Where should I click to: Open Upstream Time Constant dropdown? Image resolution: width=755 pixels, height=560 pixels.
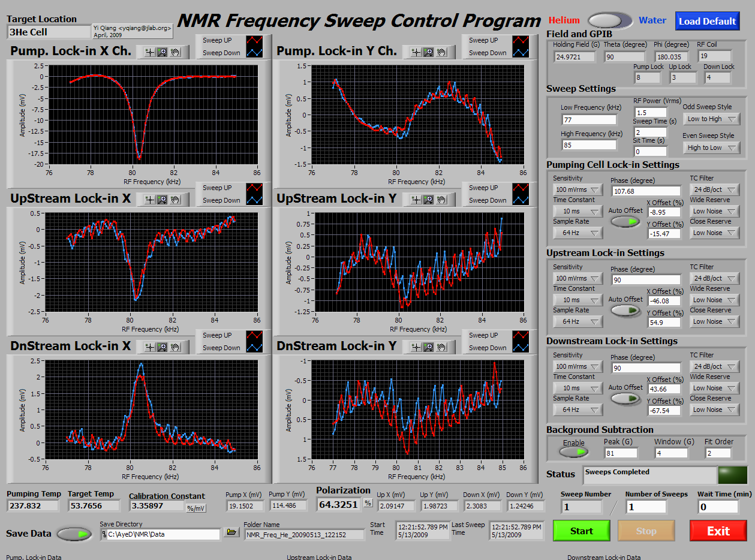[577, 300]
